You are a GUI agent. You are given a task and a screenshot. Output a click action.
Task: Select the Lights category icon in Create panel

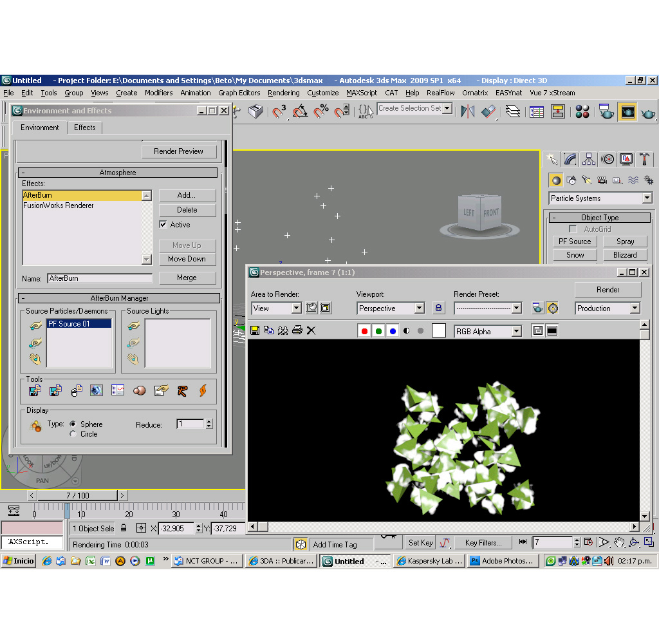click(587, 180)
